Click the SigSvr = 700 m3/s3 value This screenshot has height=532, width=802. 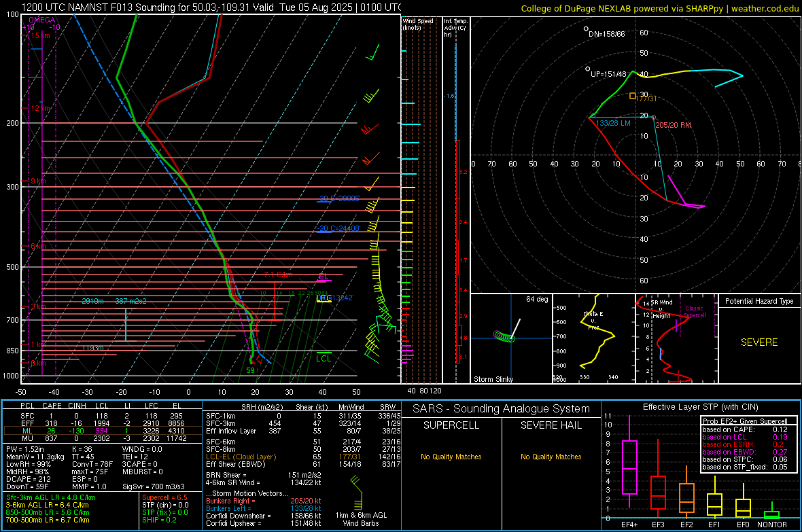pyautogui.click(x=154, y=486)
